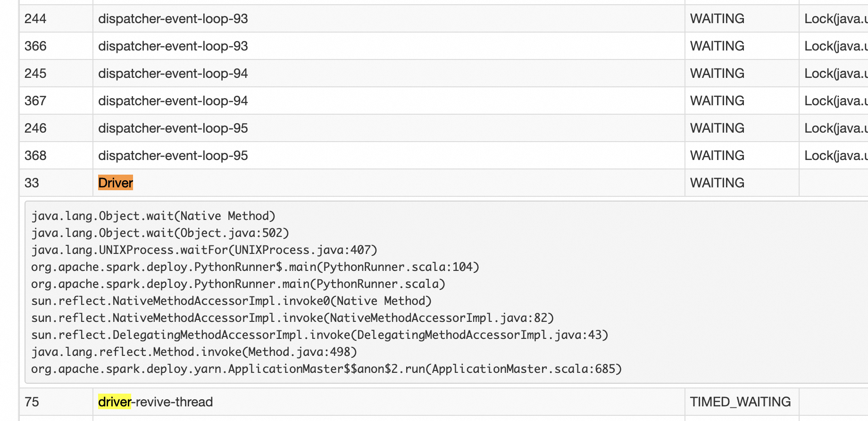Click Lock cell of thread 368
868x421 pixels.
(834, 155)
